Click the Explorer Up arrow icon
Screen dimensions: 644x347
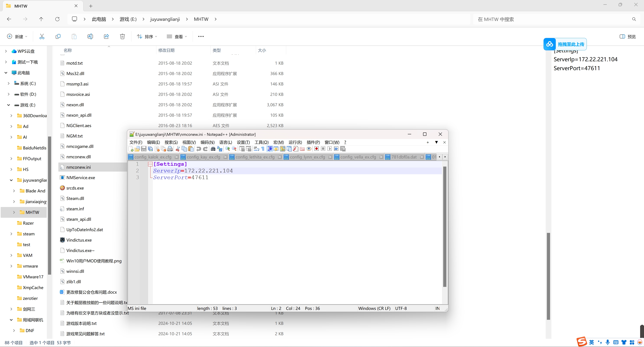(x=41, y=19)
